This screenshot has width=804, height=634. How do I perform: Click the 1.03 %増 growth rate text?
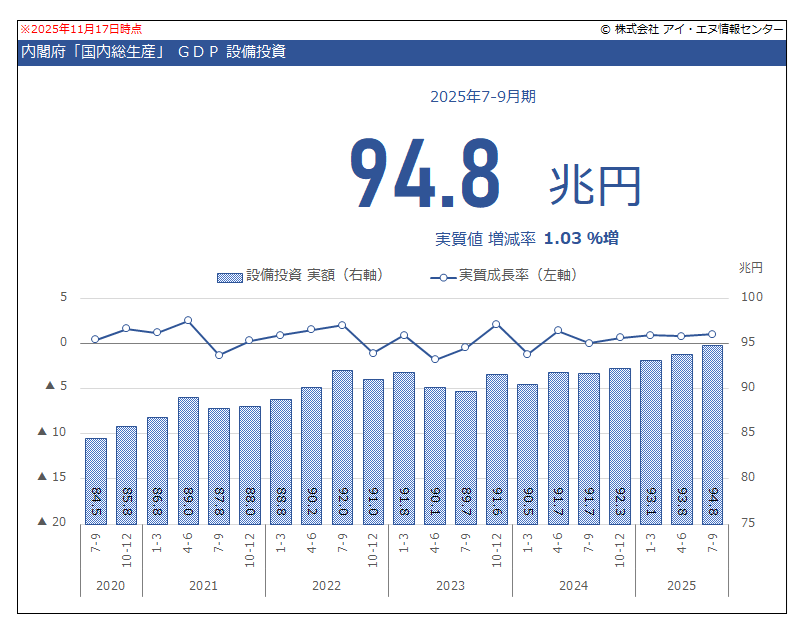click(x=580, y=238)
